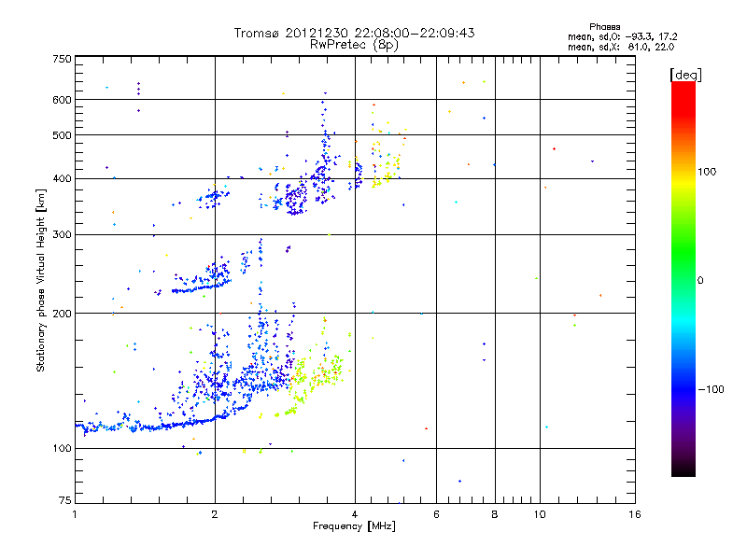Viewport: 747px width, 560px height.
Task: Click the y-axis tick label '200'
Action: 62,314
